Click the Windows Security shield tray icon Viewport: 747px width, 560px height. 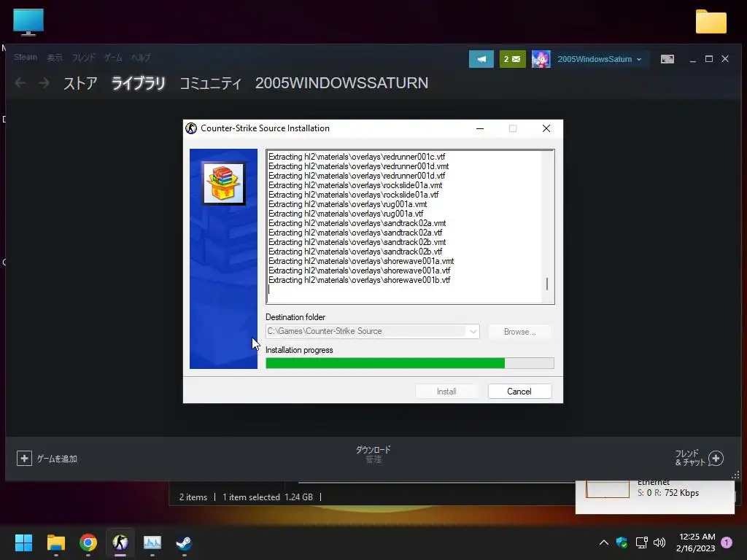[x=622, y=542]
